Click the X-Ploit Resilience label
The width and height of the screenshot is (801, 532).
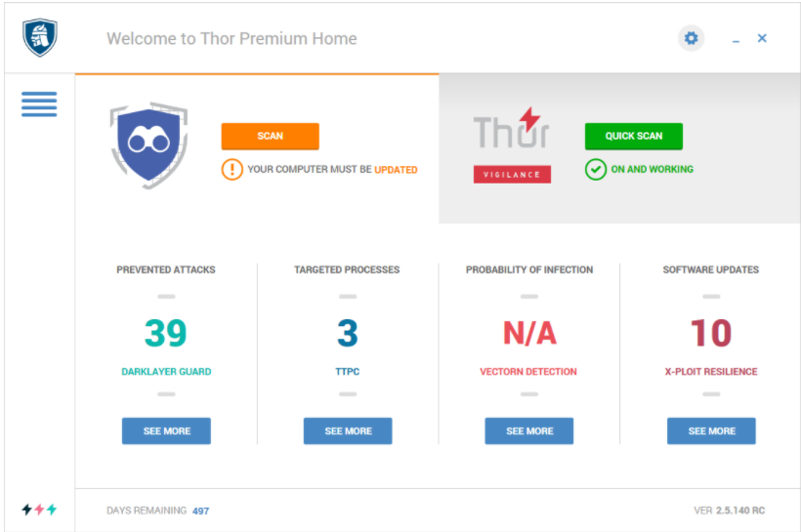[x=711, y=372]
